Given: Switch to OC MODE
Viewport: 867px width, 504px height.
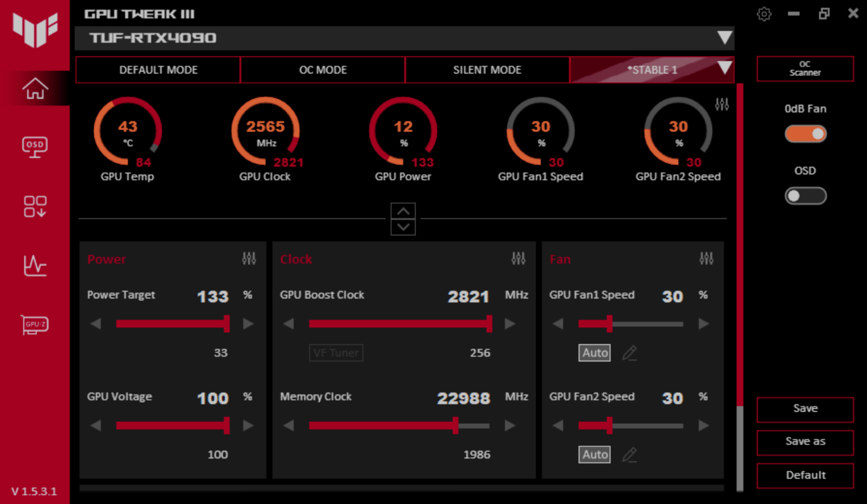Looking at the screenshot, I should (x=323, y=70).
